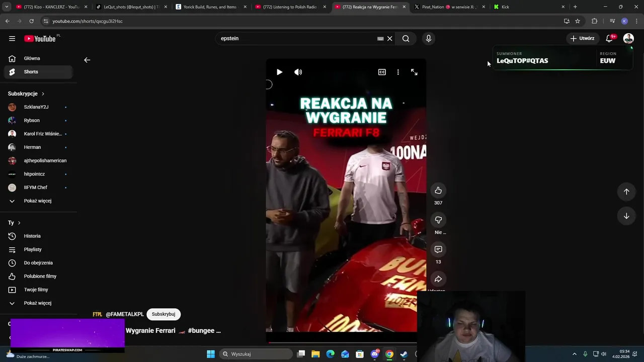This screenshot has width=644, height=362.
Task: Go to the previous Short
Action: 626,192
